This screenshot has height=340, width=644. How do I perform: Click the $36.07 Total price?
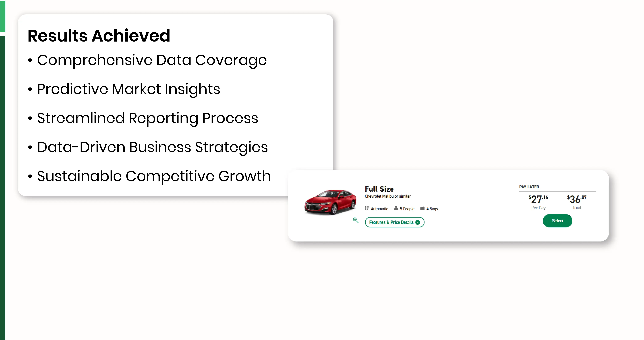576,202
